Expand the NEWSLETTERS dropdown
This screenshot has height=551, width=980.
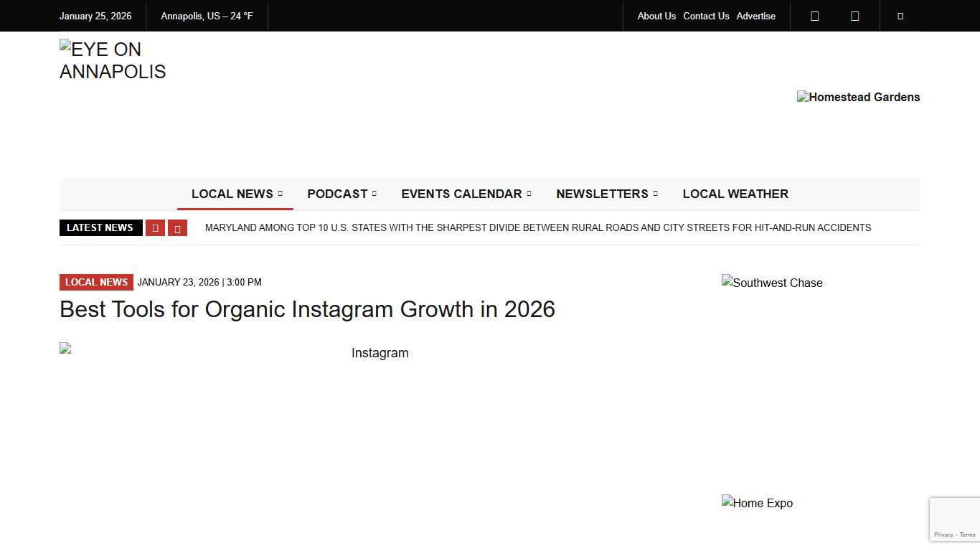pos(602,194)
